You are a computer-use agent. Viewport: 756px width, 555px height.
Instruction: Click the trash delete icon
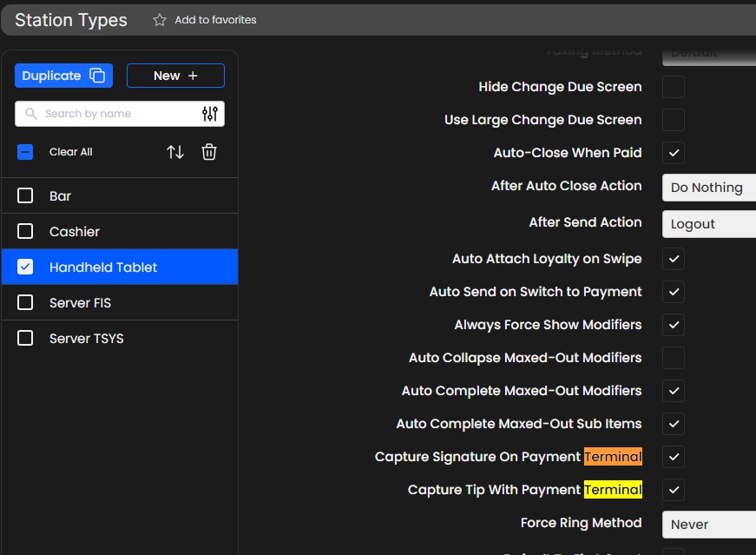(209, 152)
